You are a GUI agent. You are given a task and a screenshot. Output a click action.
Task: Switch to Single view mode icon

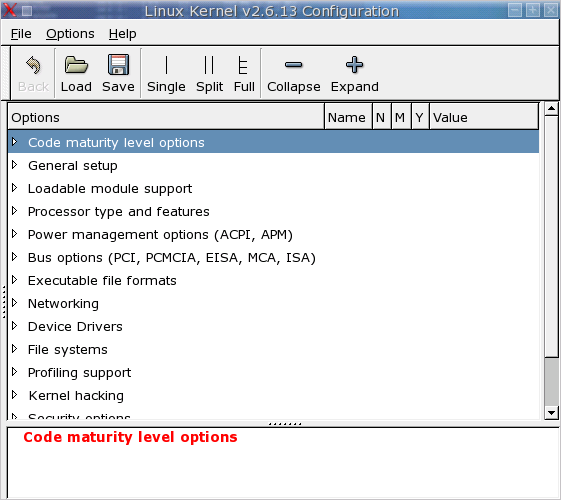166,65
